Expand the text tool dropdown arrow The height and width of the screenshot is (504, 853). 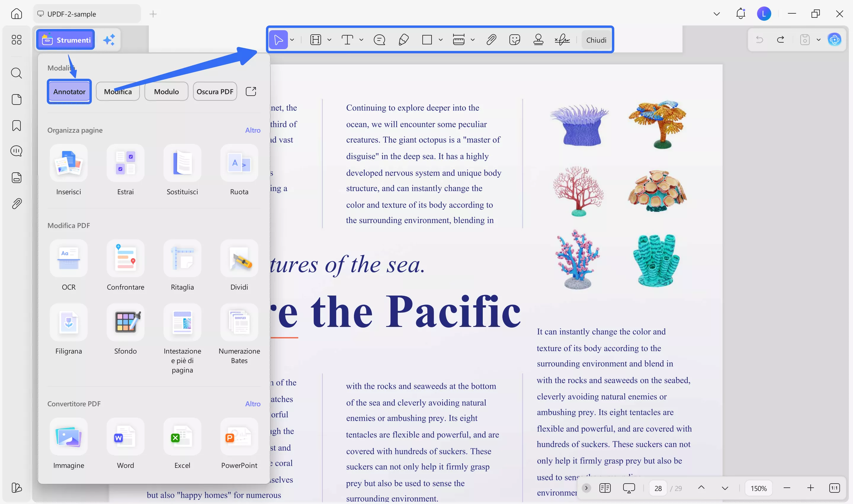[x=361, y=40]
